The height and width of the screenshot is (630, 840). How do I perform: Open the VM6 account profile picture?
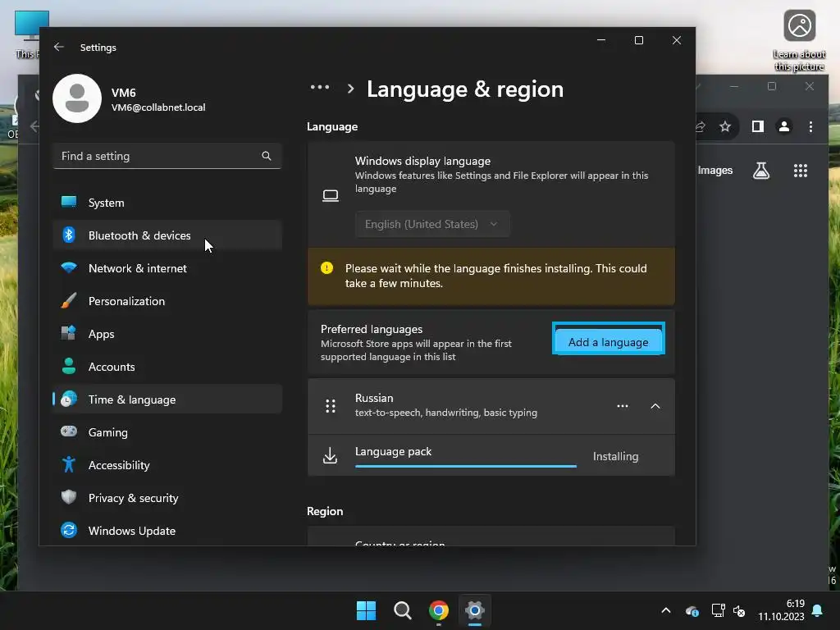(77, 98)
